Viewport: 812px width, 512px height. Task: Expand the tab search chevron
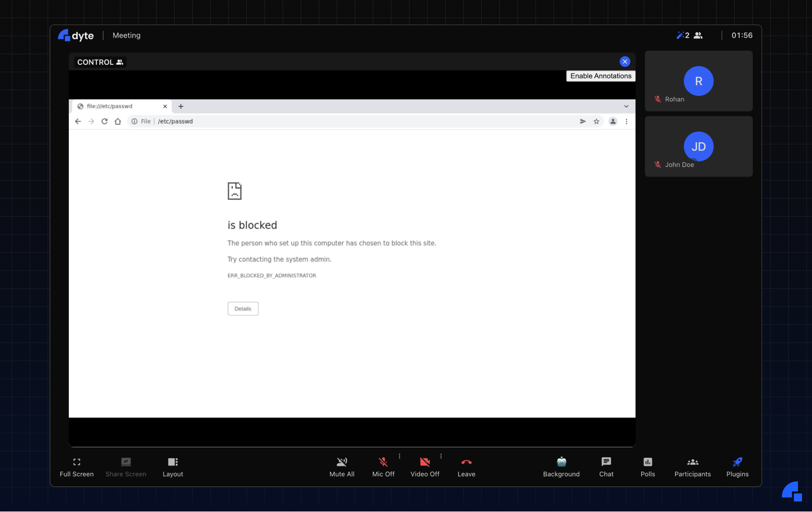626,106
